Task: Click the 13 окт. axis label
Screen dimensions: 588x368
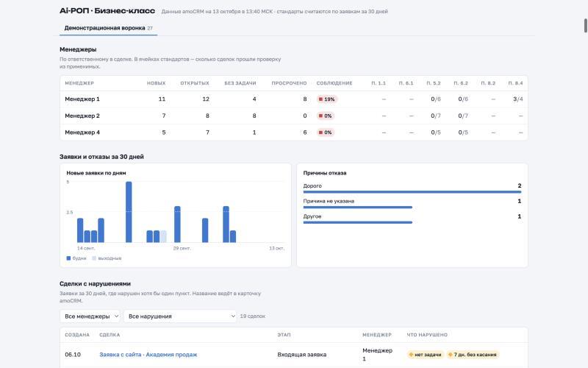Action: click(x=277, y=248)
